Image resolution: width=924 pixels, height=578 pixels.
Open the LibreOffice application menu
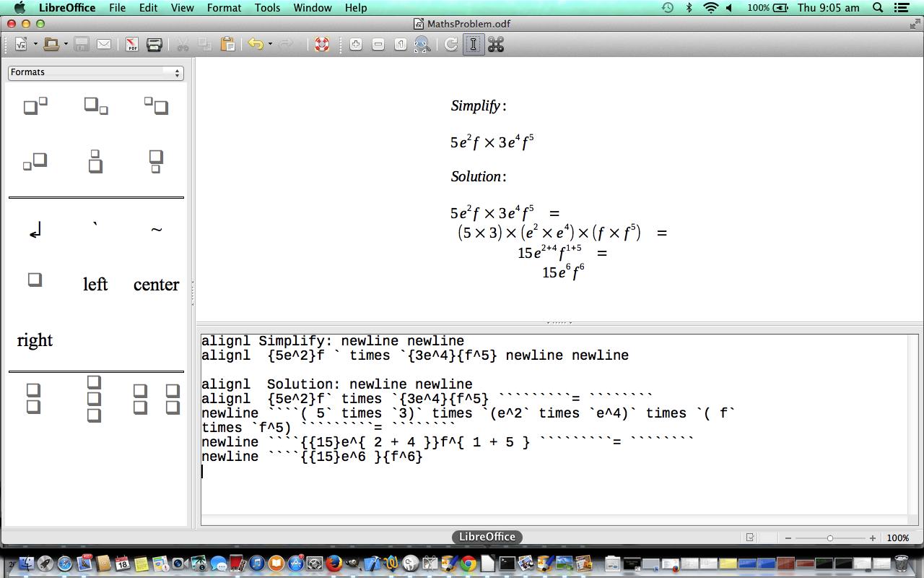pos(67,7)
